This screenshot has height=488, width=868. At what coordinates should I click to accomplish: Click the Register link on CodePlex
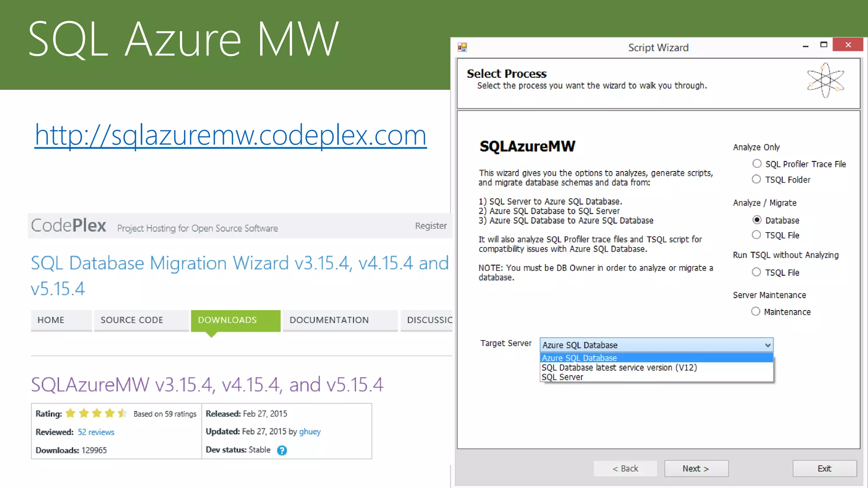pos(431,226)
